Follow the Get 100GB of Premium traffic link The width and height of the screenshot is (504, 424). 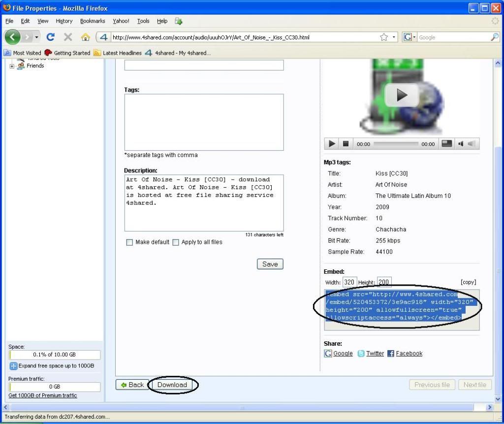(x=43, y=395)
